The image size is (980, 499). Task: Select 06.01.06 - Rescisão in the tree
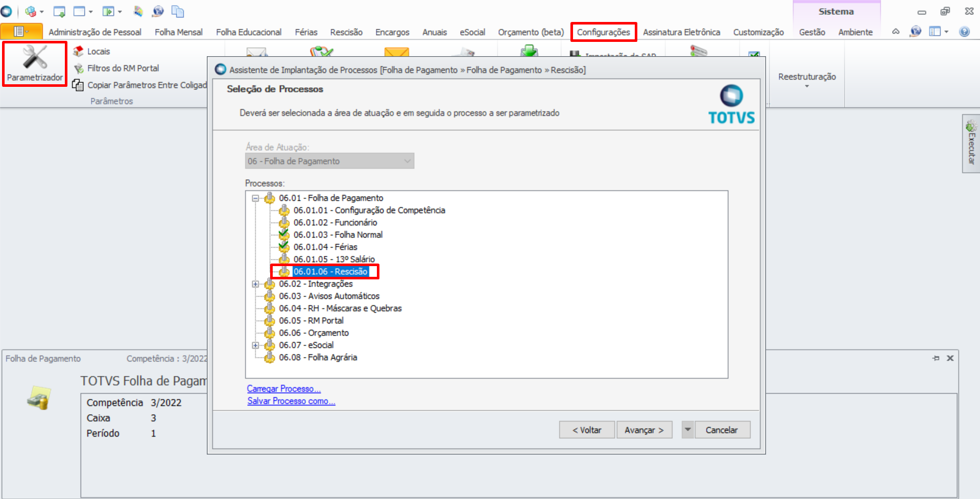(x=330, y=272)
